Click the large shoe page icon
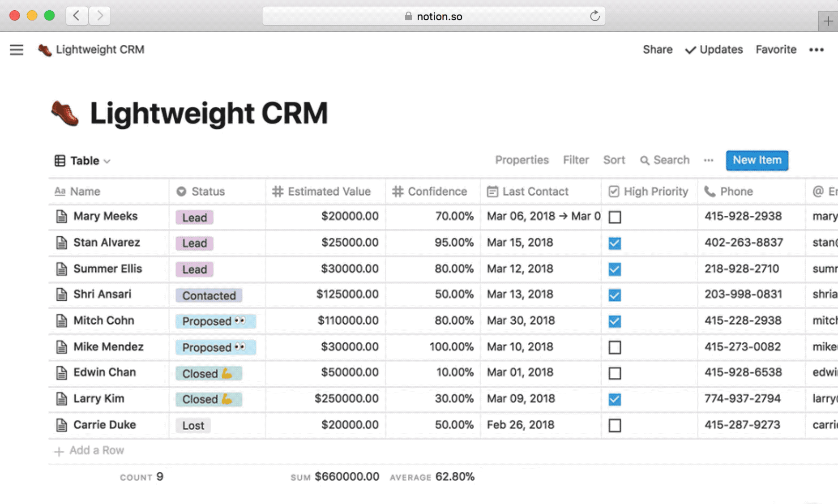The width and height of the screenshot is (838, 504). tap(65, 113)
